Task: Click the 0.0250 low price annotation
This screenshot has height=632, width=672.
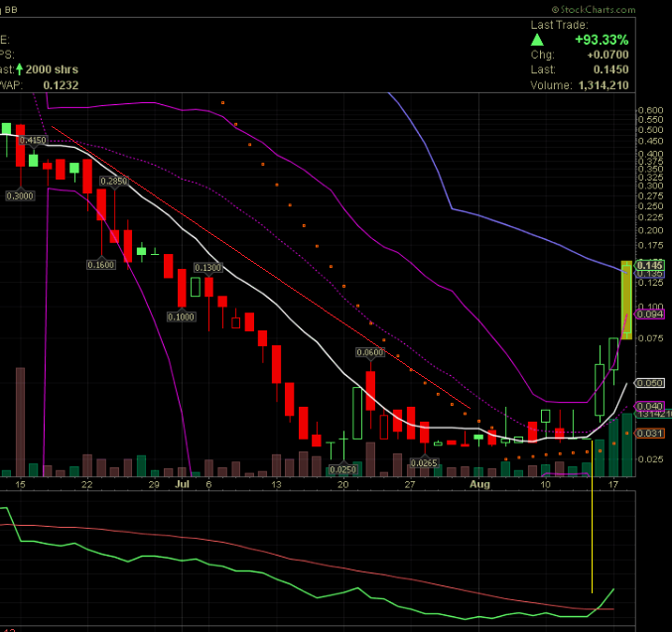Action: point(342,469)
